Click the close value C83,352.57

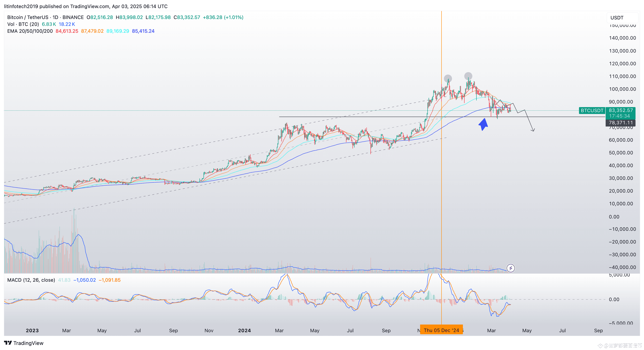click(x=187, y=17)
